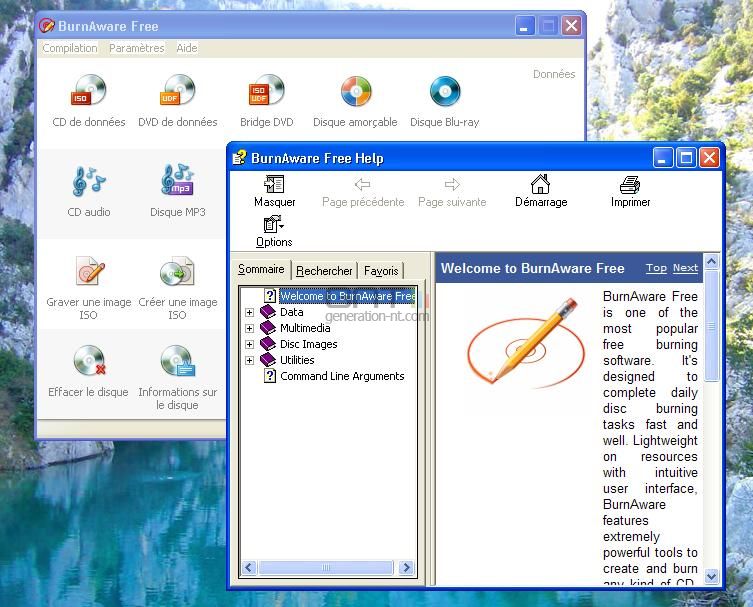Image resolution: width=753 pixels, height=607 pixels.
Task: Switch to the Rechercher tab
Action: click(324, 271)
